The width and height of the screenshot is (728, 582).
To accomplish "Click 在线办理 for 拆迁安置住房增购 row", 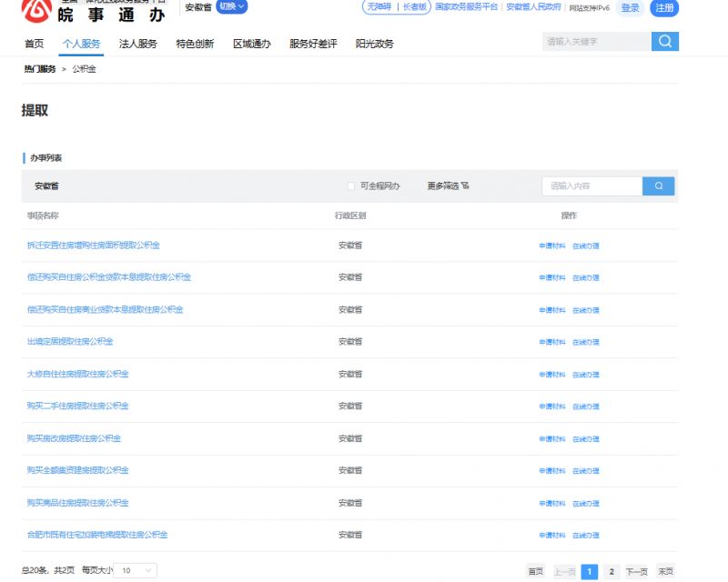I will (586, 246).
